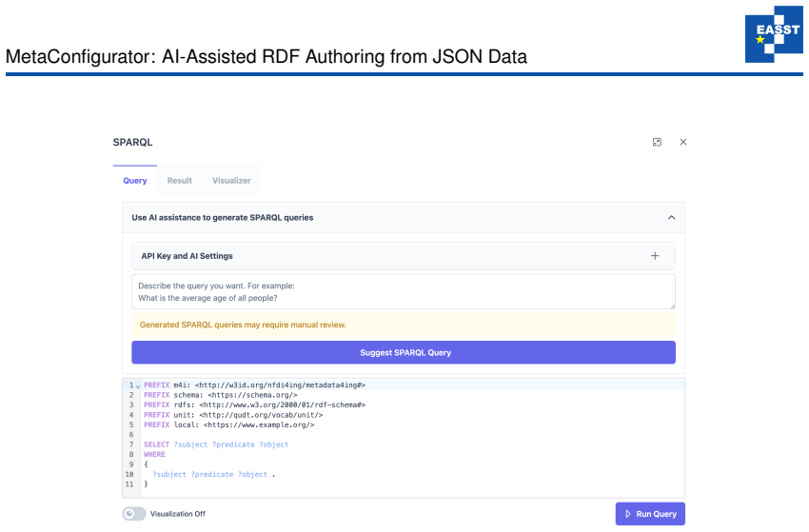
Task: Expand API Key and AI Settings section
Action: point(404,256)
